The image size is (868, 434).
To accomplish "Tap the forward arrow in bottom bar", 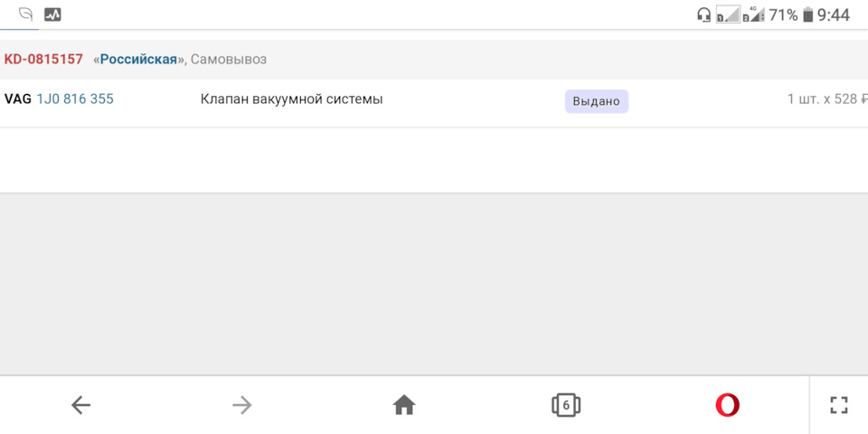I will point(241,405).
